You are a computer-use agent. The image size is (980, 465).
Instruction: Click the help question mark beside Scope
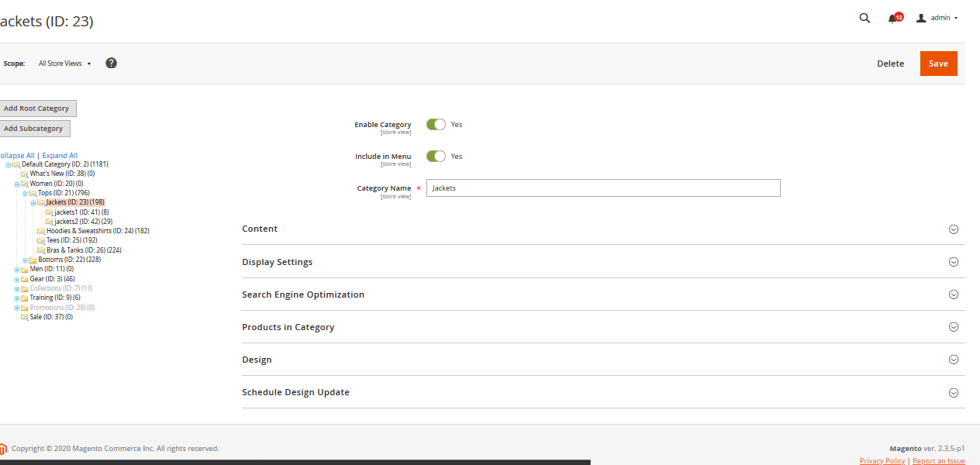(x=111, y=63)
